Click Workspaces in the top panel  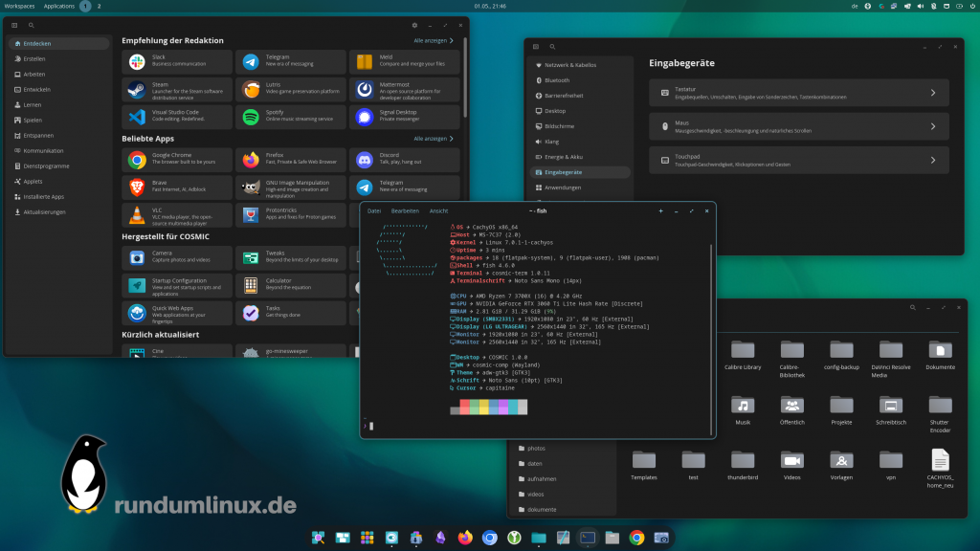click(x=19, y=7)
